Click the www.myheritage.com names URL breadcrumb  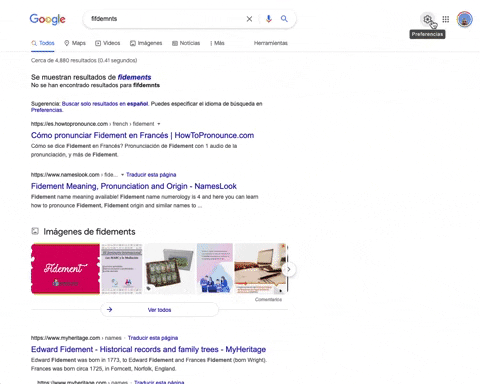tap(76, 338)
